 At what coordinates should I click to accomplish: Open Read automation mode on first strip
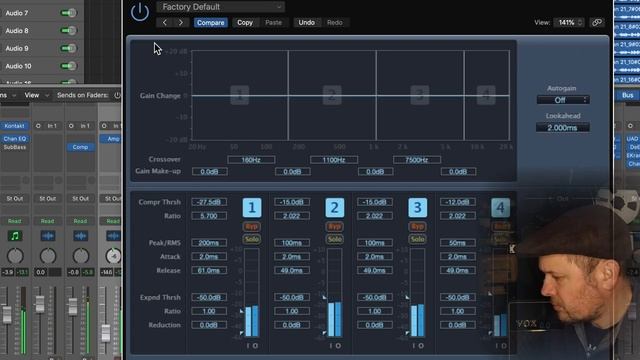click(x=15, y=221)
